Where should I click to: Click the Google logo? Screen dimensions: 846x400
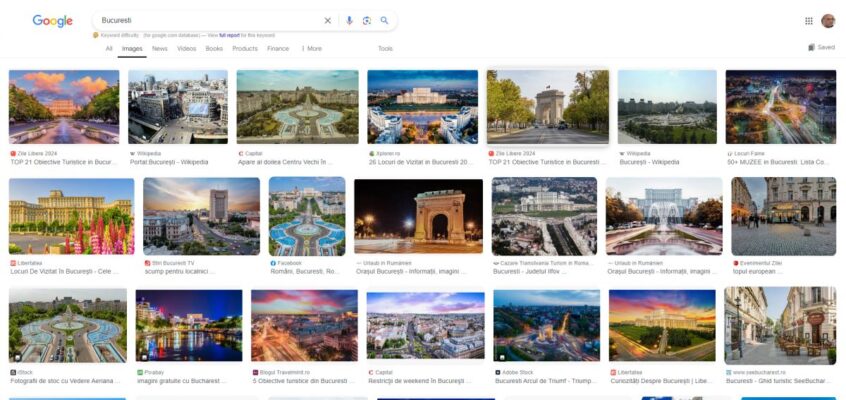click(x=52, y=21)
